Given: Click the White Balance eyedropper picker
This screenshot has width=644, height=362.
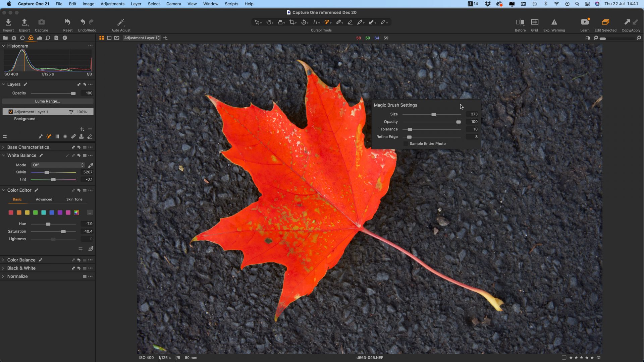Looking at the screenshot, I should [91, 165].
